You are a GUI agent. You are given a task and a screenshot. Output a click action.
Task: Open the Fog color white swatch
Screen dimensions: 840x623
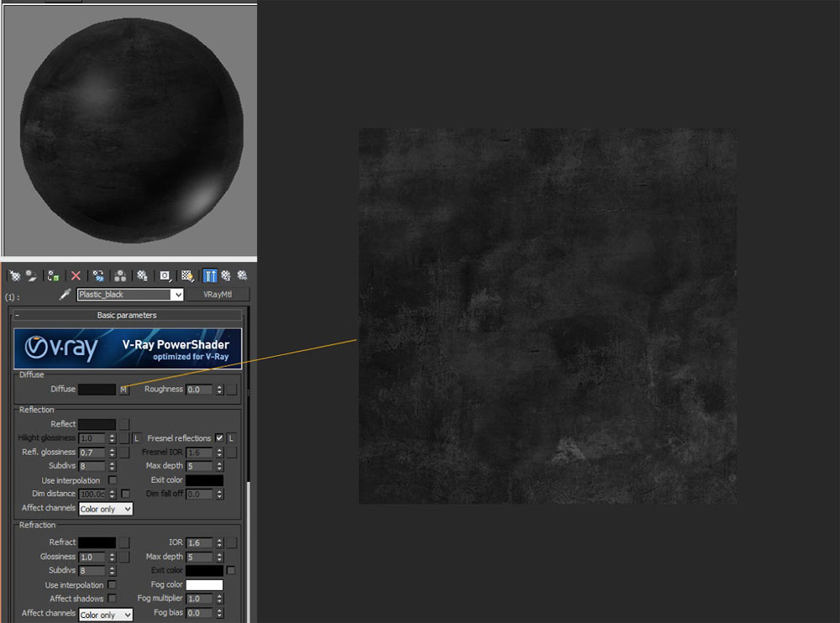(x=204, y=585)
